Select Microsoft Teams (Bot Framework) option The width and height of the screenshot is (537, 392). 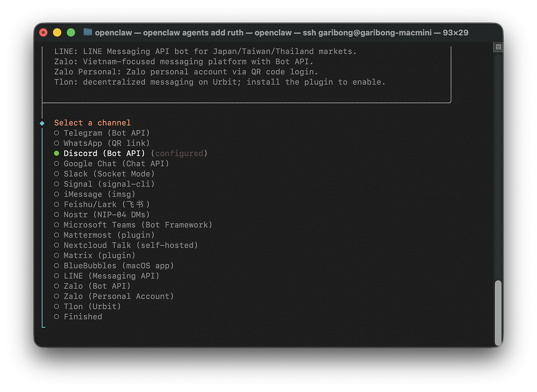pos(133,225)
